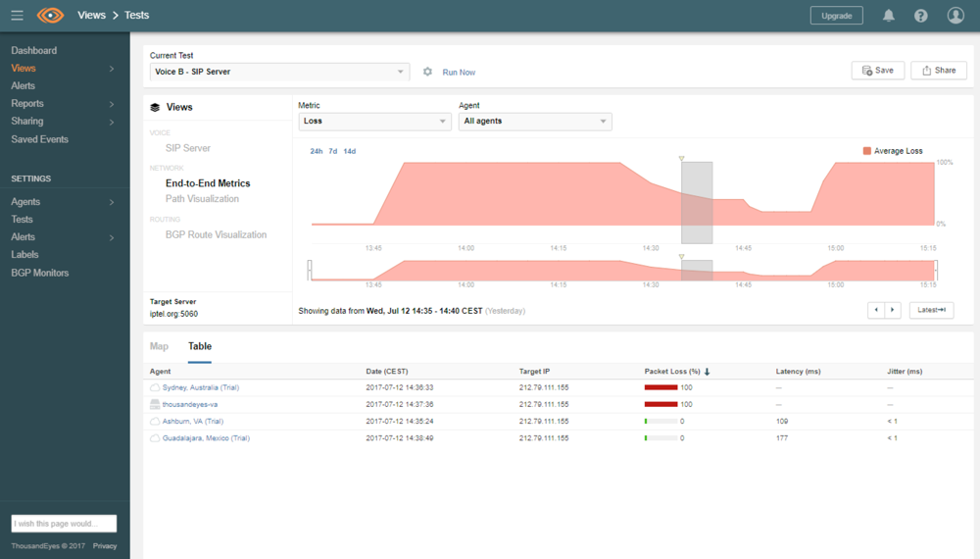Screen dimensions: 980x559
Task: Expand the Views sidebar submenu
Action: pos(112,69)
